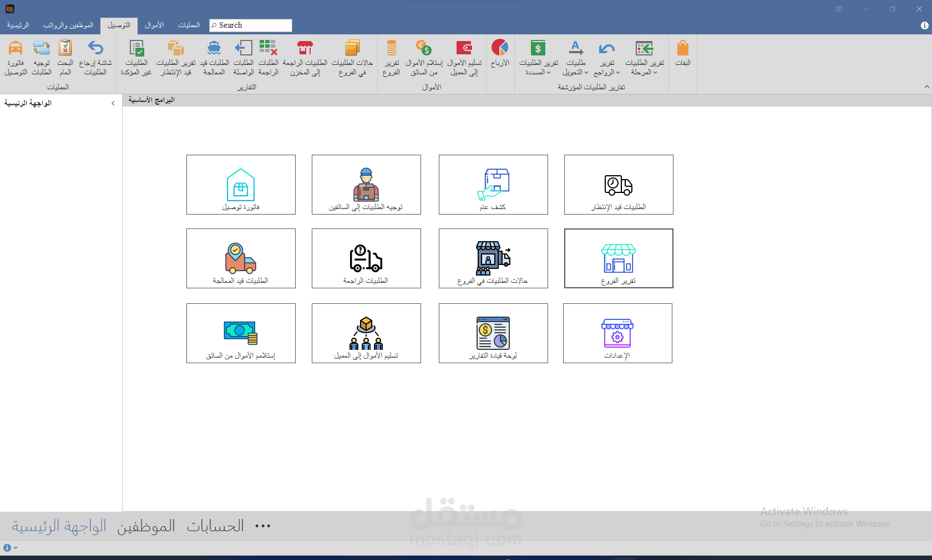This screenshot has width=932, height=560.
Task: Collapse the ribbon with the chevron
Action: (926, 86)
